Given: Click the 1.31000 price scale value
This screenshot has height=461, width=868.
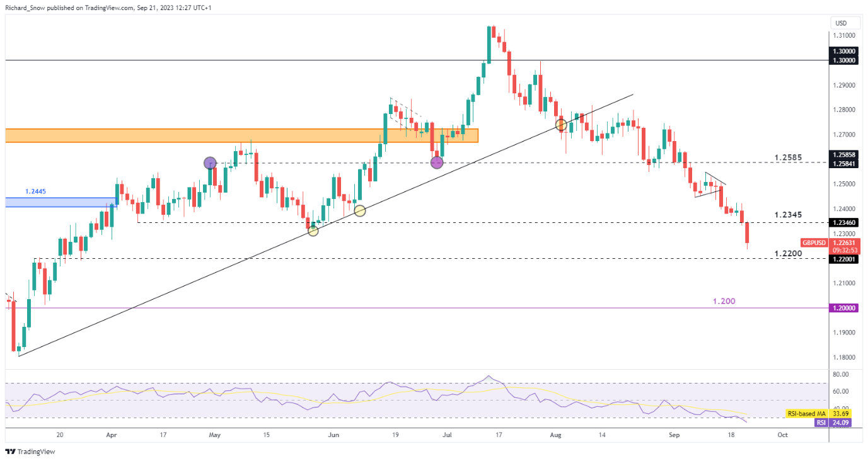Looking at the screenshot, I should tap(844, 36).
